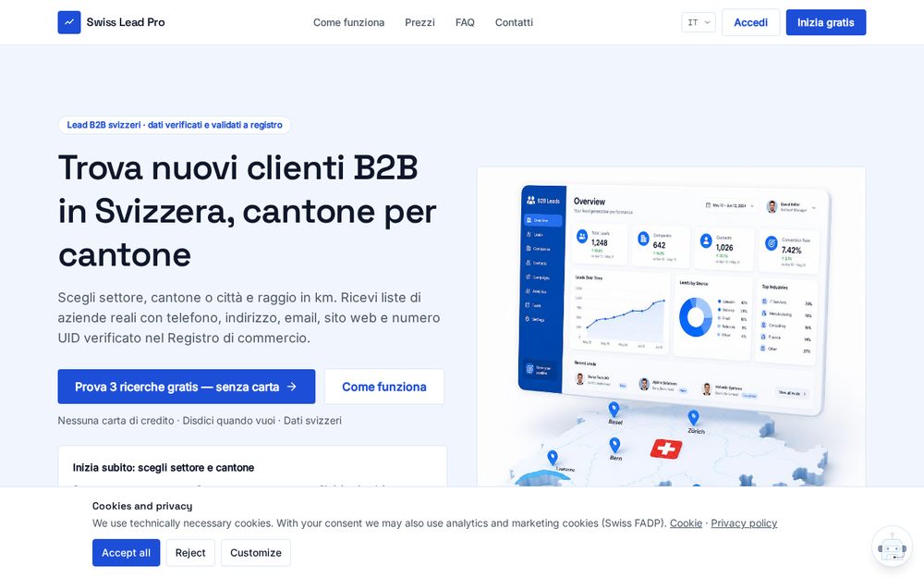Go to Prezzi in the navigation

[x=419, y=22]
